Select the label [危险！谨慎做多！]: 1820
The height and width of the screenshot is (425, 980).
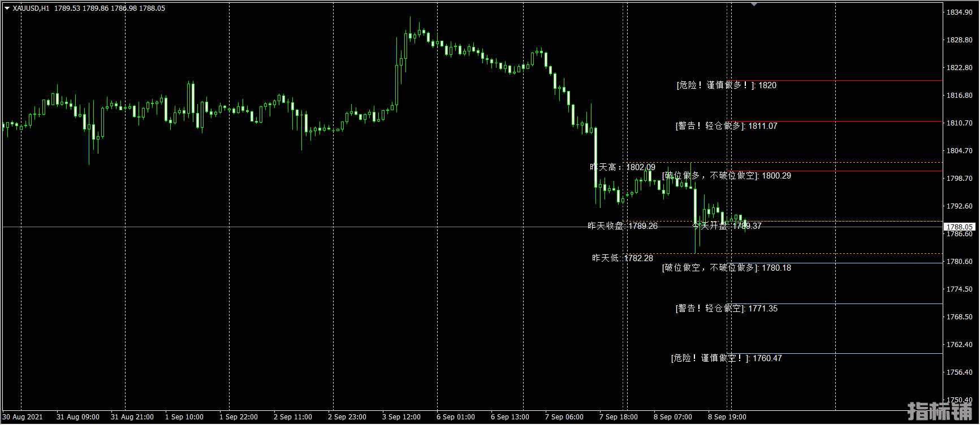726,85
